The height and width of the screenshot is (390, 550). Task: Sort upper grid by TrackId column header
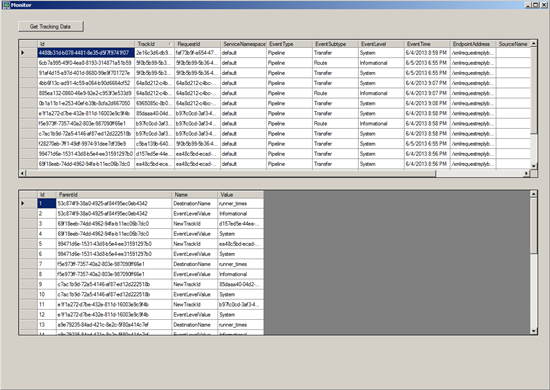coord(154,44)
